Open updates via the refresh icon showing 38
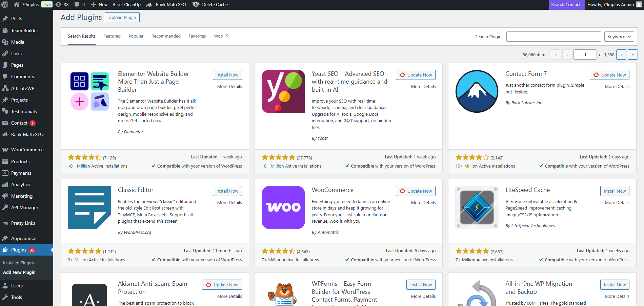Screen dimensions: 644x306 click(x=62, y=4)
